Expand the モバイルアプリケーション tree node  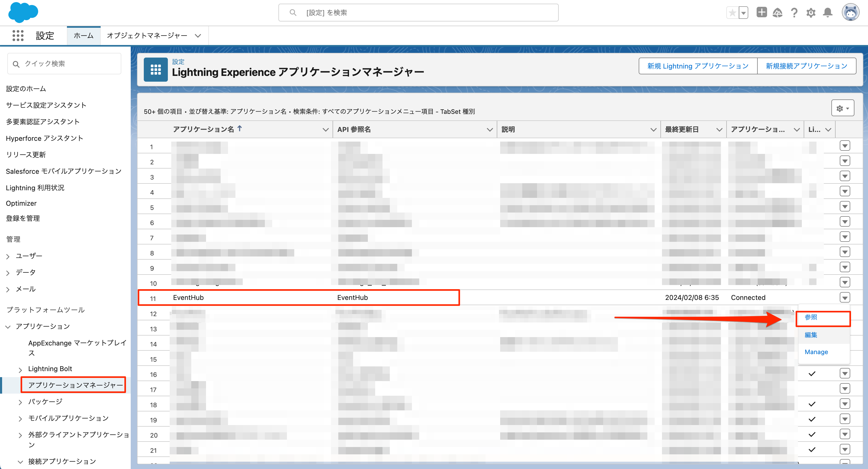tap(20, 419)
